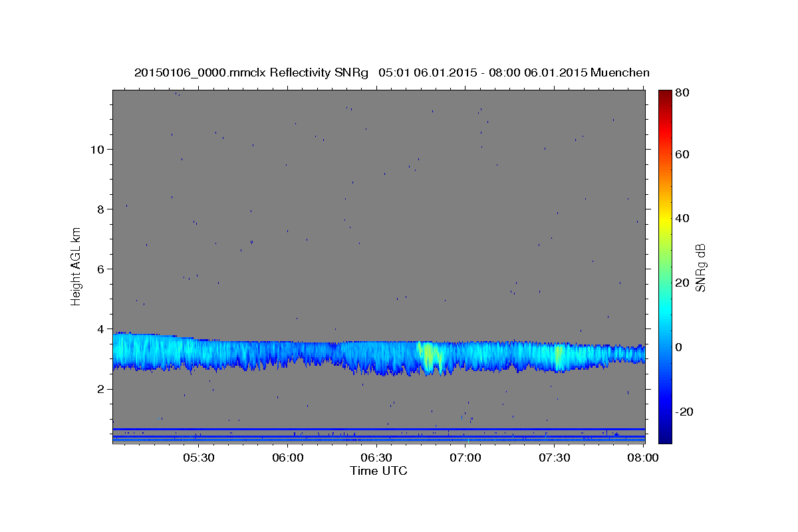Viewport: 798px width, 532px height.
Task: Pick the cyan region of the colorbar
Action: (x=665, y=313)
